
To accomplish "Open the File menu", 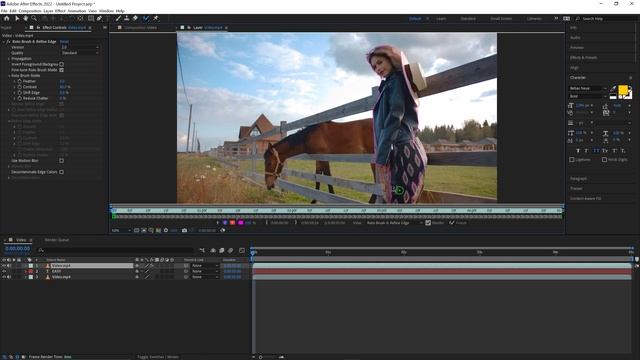I will click(4, 11).
